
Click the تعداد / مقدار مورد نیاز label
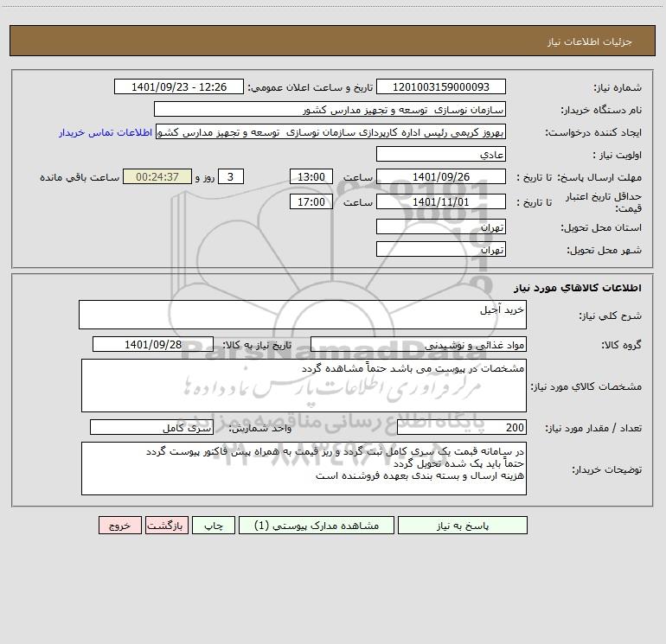pos(593,428)
